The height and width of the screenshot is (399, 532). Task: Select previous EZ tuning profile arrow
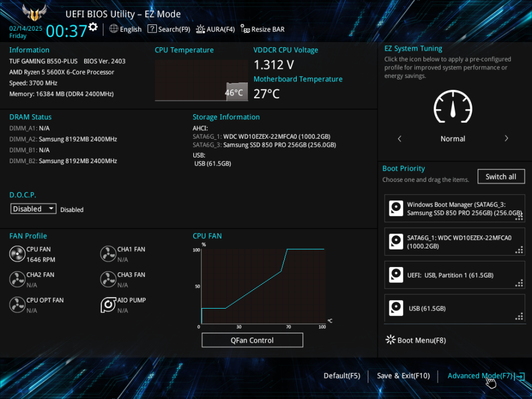(x=400, y=139)
